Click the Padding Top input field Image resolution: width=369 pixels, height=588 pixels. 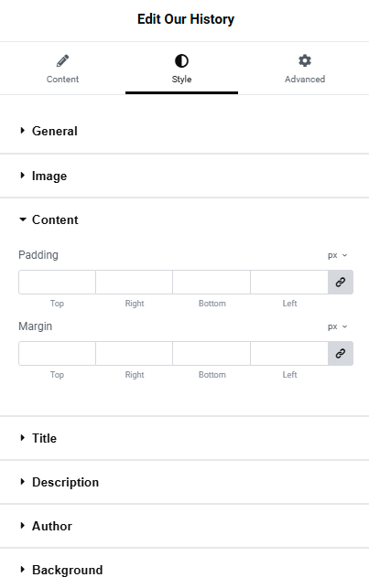point(57,282)
